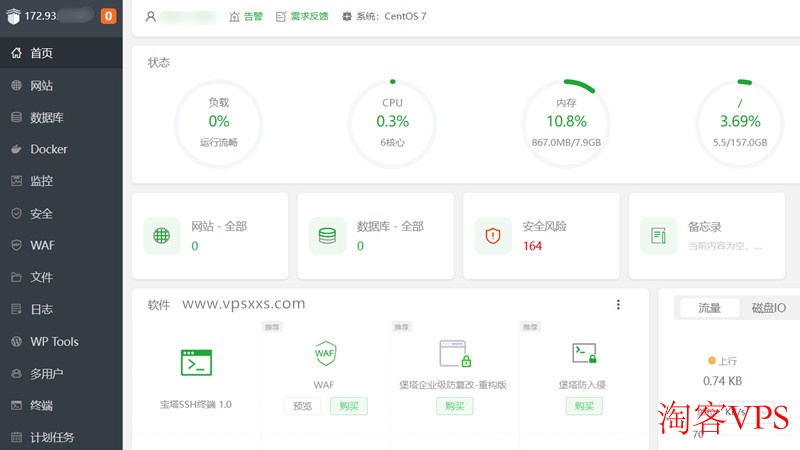Image resolution: width=800 pixels, height=450 pixels.
Task: Go to 数据库 in sidebar
Action: [x=61, y=117]
